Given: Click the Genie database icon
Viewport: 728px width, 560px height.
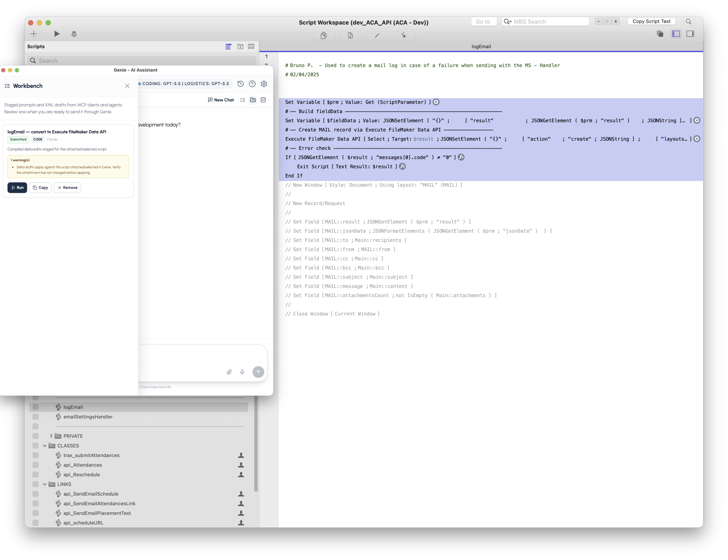Looking at the screenshot, I should click(263, 100).
